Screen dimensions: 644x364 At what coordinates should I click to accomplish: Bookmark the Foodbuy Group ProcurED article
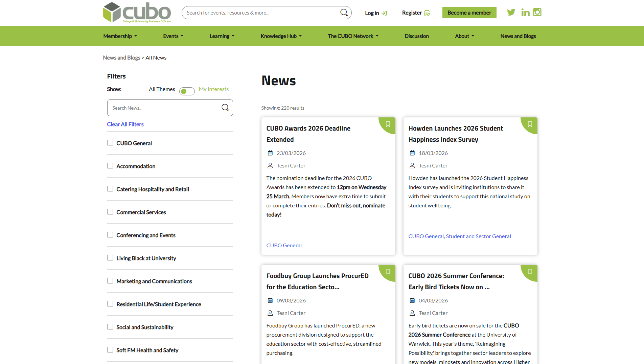point(388,272)
